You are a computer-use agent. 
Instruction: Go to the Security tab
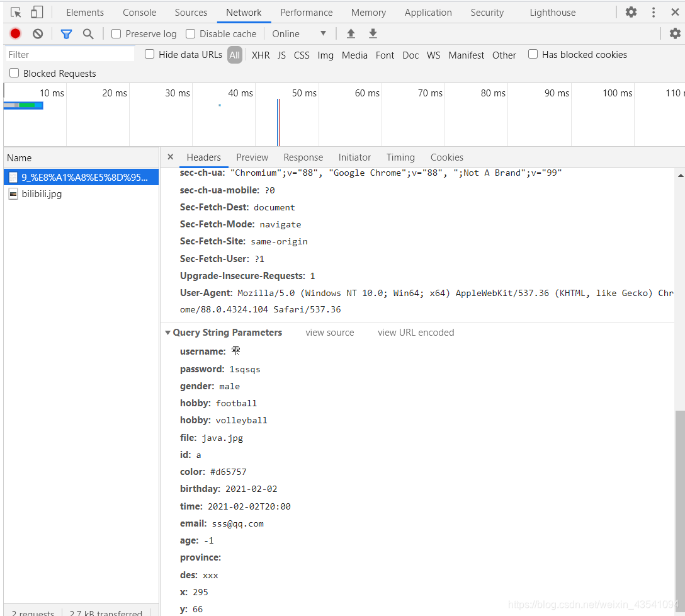coord(487,12)
